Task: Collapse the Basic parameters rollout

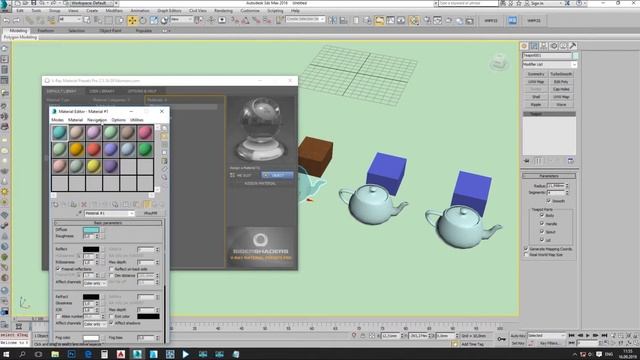Action: tap(108, 223)
